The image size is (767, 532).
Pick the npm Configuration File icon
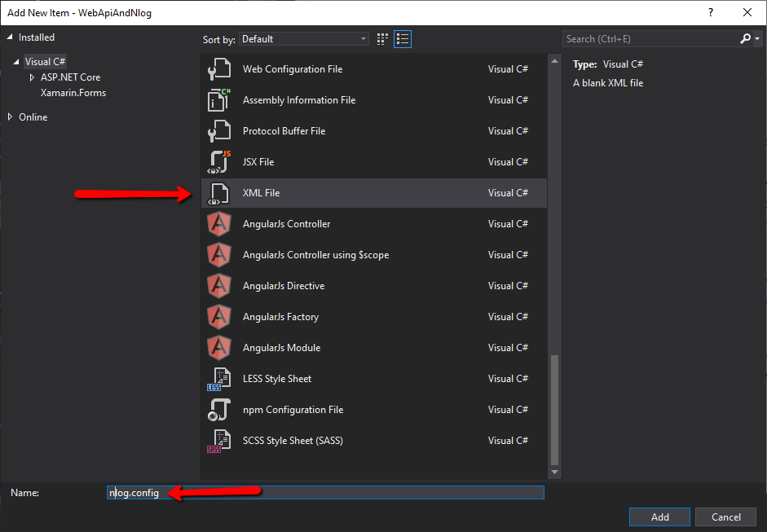tap(218, 410)
